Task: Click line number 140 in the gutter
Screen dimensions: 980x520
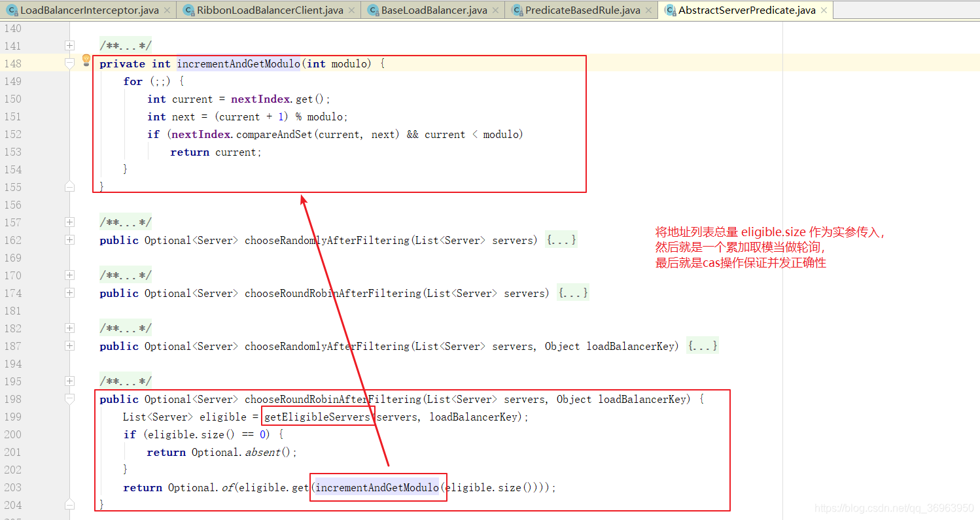Action: [x=12, y=28]
